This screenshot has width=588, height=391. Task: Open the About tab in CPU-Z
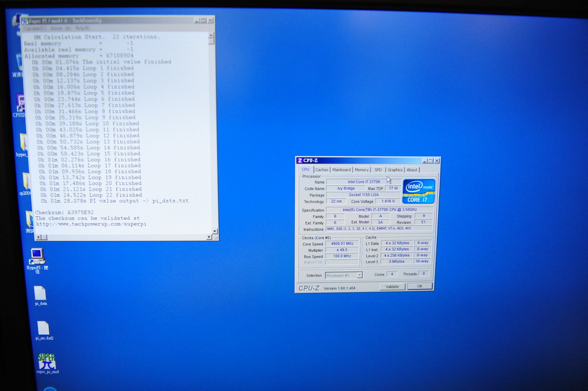click(412, 170)
